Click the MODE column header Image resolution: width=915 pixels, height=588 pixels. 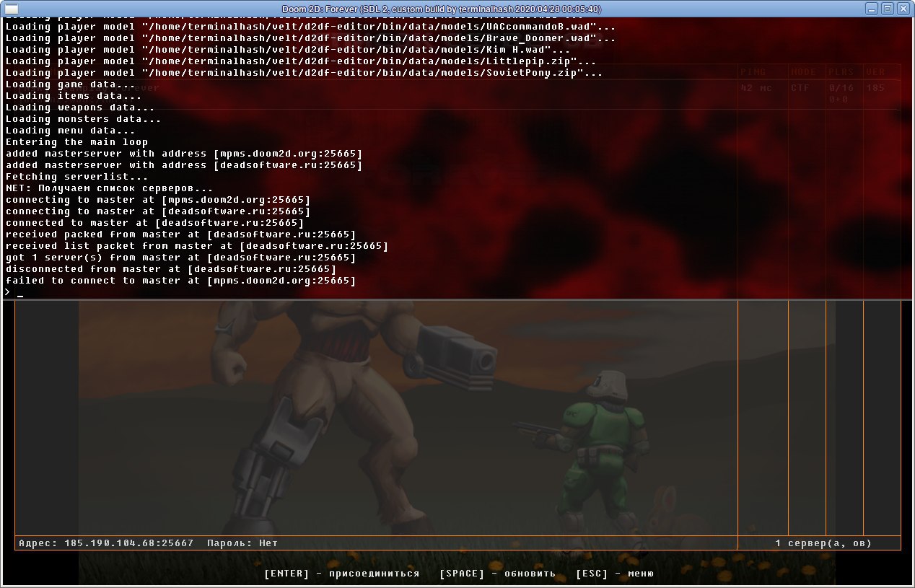coord(804,72)
